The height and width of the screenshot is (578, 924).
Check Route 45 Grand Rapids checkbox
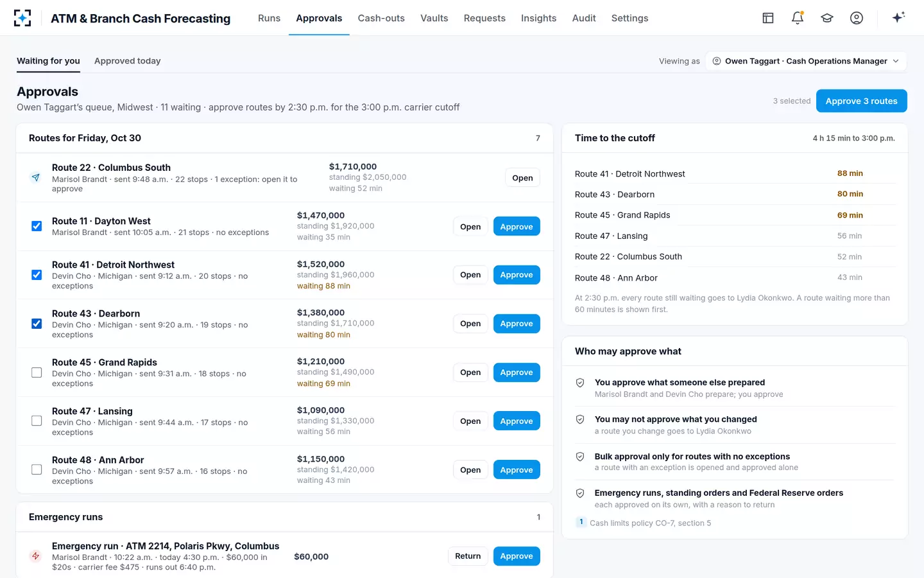point(37,372)
